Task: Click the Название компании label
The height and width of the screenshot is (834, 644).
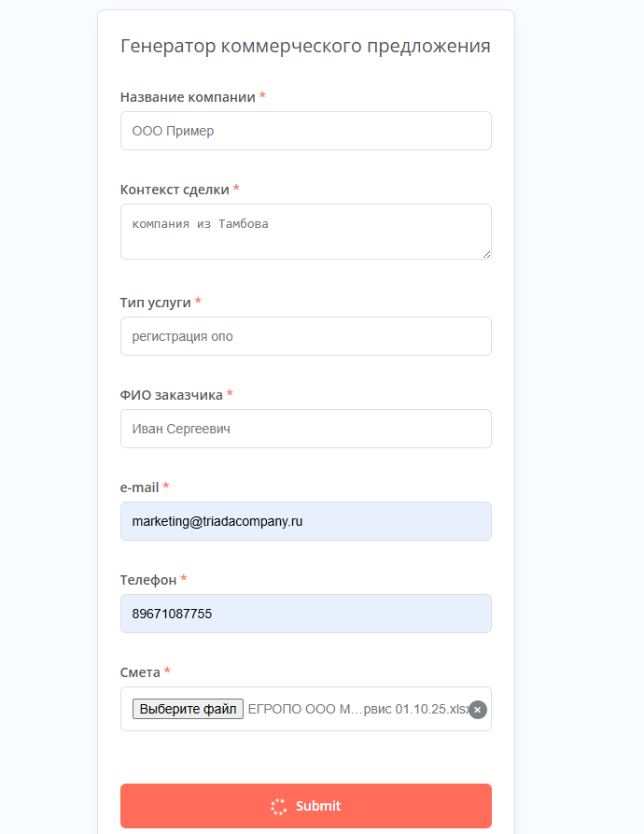Action: (188, 97)
